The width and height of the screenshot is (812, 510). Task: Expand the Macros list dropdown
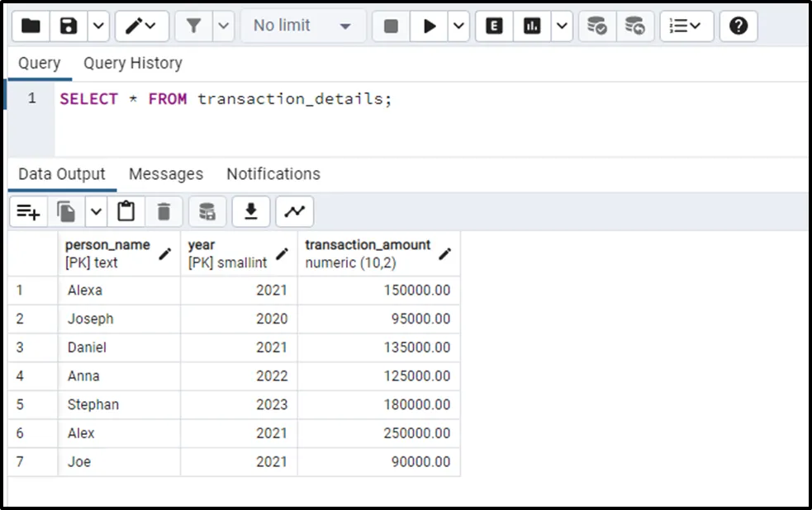point(686,26)
